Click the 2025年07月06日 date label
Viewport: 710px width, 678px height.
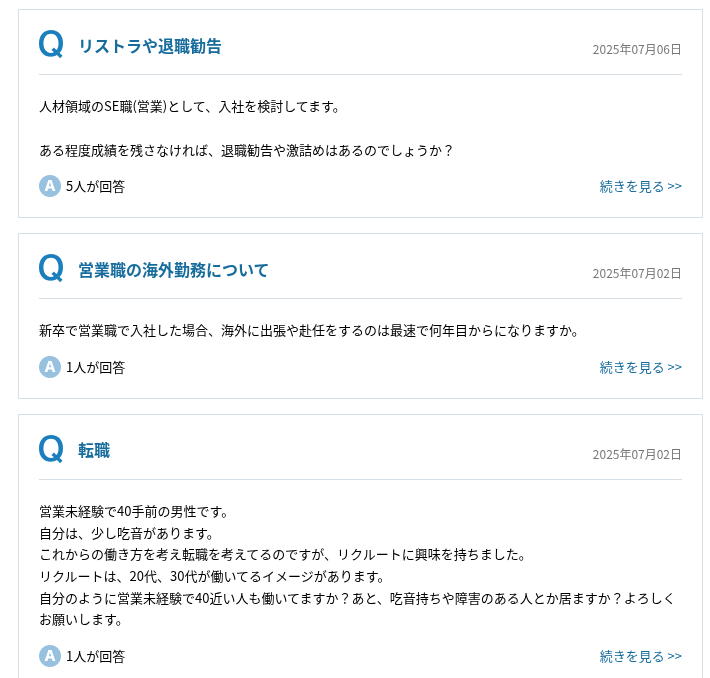point(637,49)
